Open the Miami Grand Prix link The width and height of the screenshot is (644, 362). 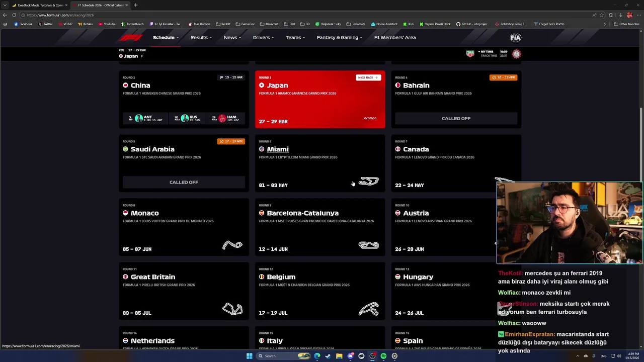[278, 149]
